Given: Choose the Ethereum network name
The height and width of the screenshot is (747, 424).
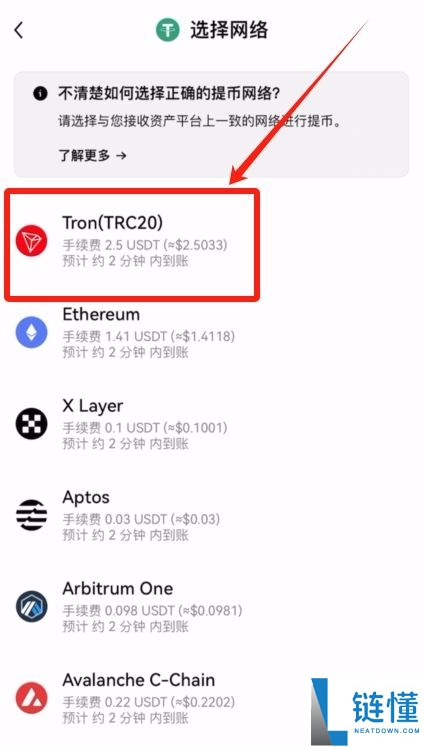Looking at the screenshot, I should pos(101,314).
